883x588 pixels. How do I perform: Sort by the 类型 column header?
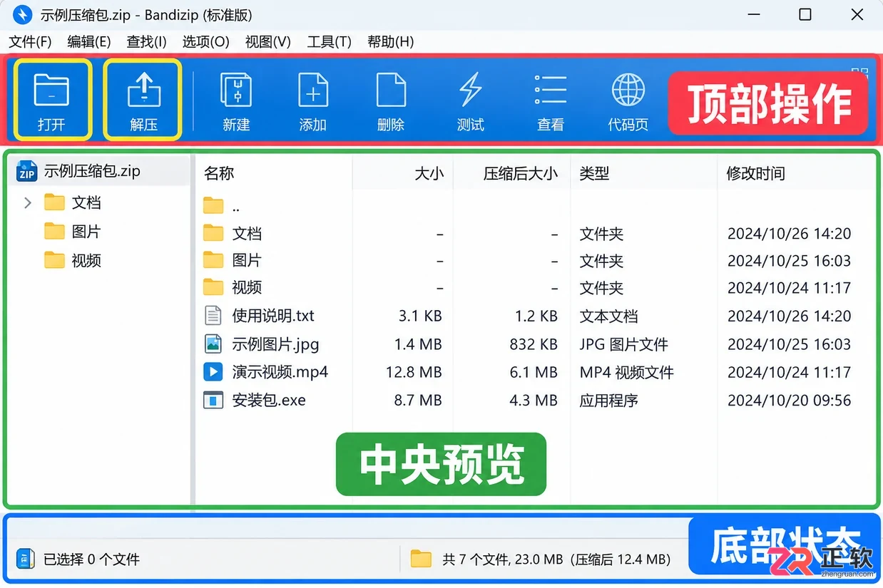(x=594, y=173)
